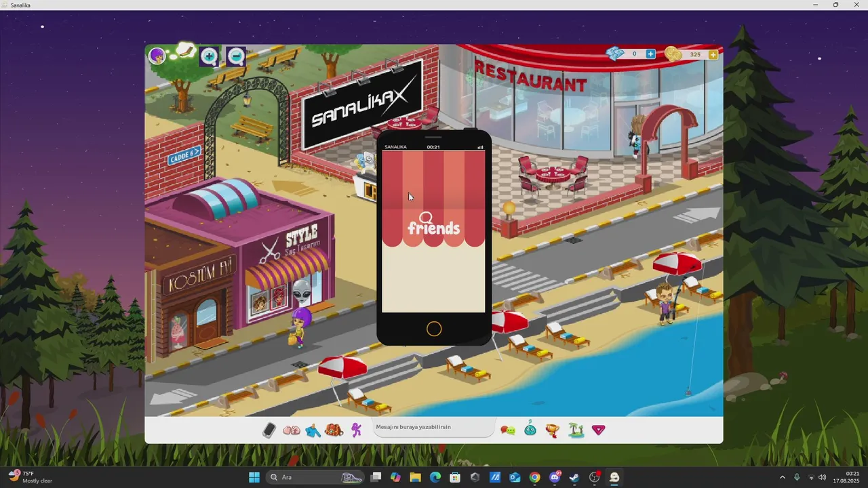
Task: Click the diamond currency icon
Action: pos(615,54)
